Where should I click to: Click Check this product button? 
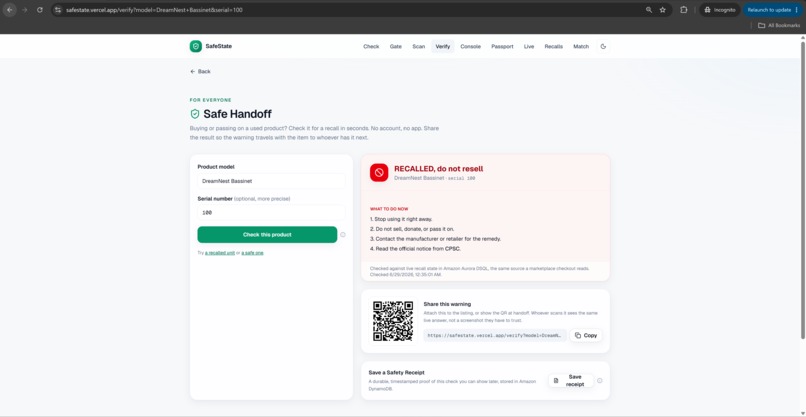[x=267, y=234]
